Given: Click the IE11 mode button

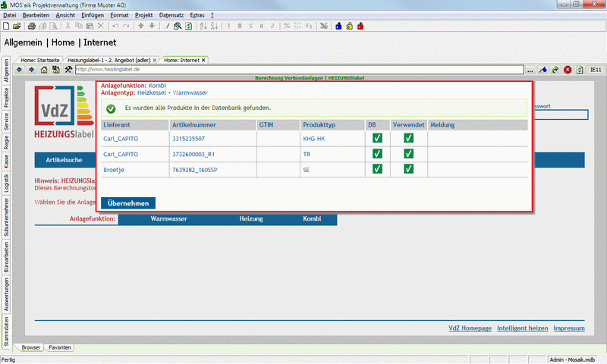Looking at the screenshot, I should pos(596,70).
